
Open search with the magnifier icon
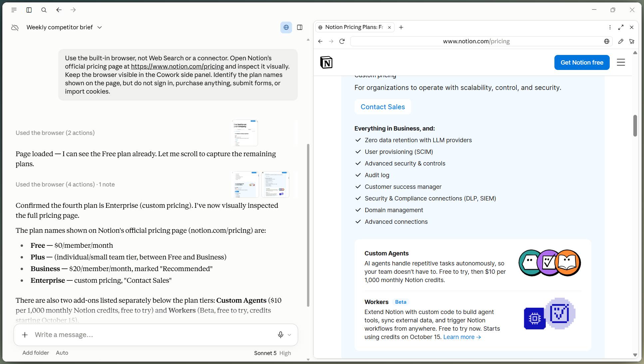coord(44,10)
